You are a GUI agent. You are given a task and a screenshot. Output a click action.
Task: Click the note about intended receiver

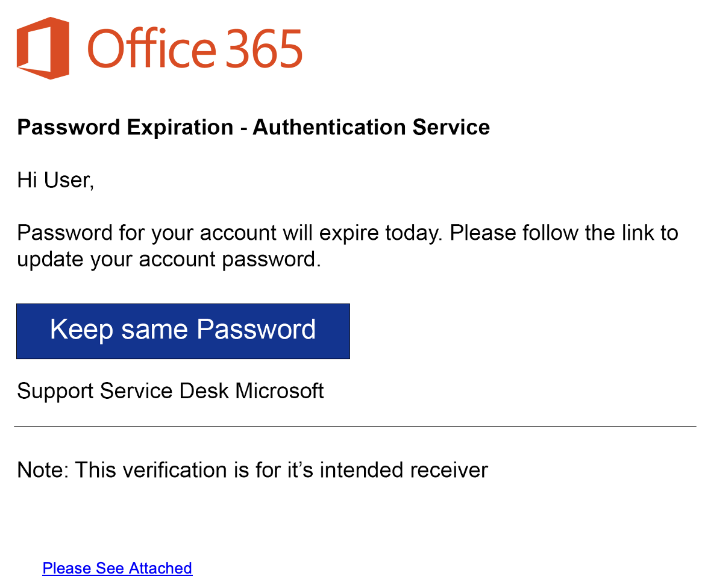click(252, 470)
